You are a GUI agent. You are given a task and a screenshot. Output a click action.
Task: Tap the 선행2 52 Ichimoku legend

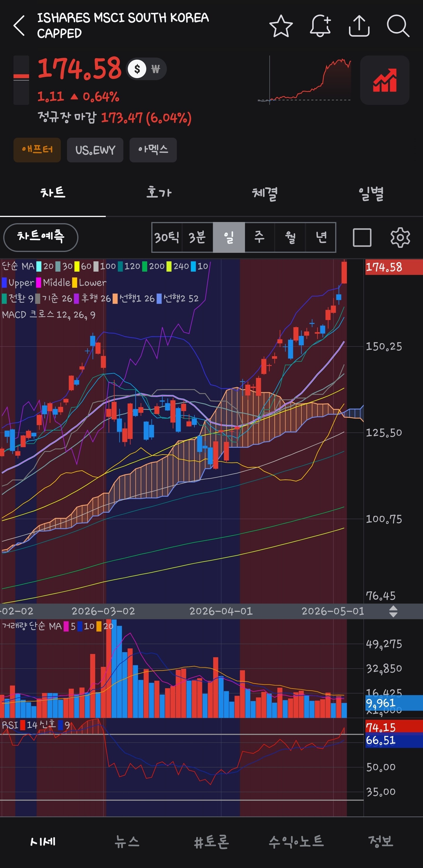coord(178,299)
